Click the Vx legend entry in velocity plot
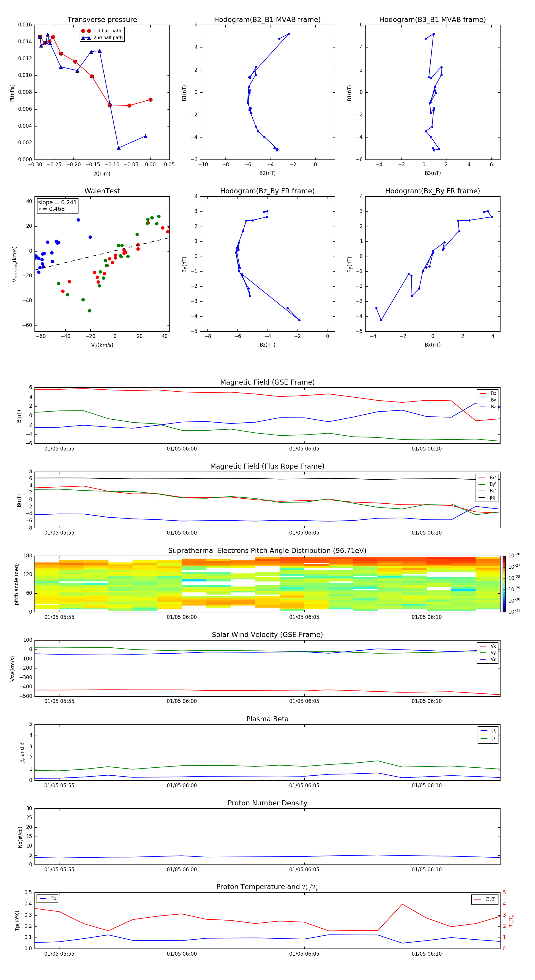 (488, 646)
